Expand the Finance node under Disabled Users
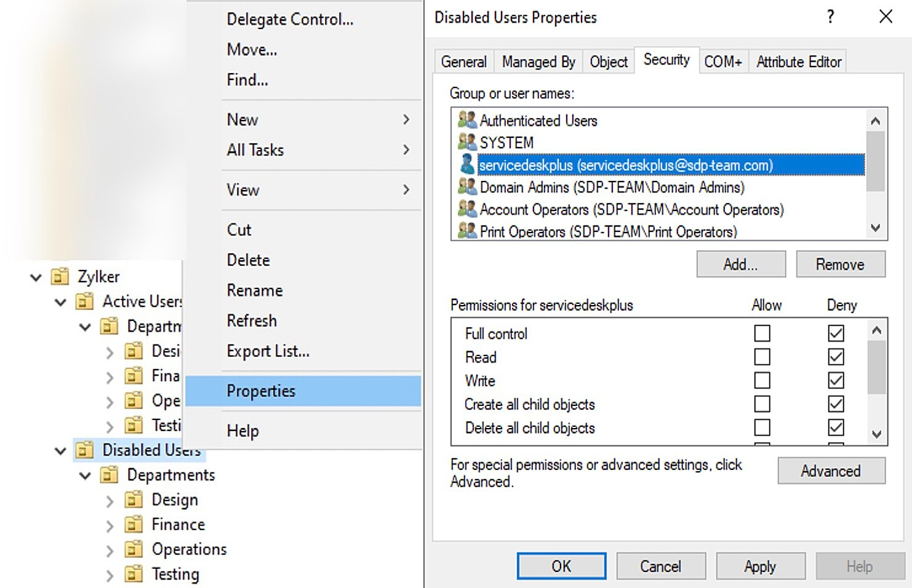This screenshot has width=912, height=588. 110,525
